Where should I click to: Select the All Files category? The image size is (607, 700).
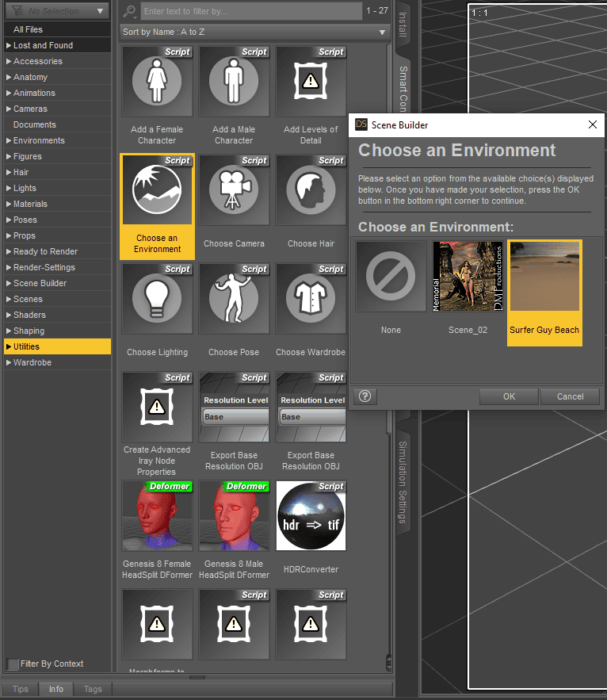pos(57,29)
